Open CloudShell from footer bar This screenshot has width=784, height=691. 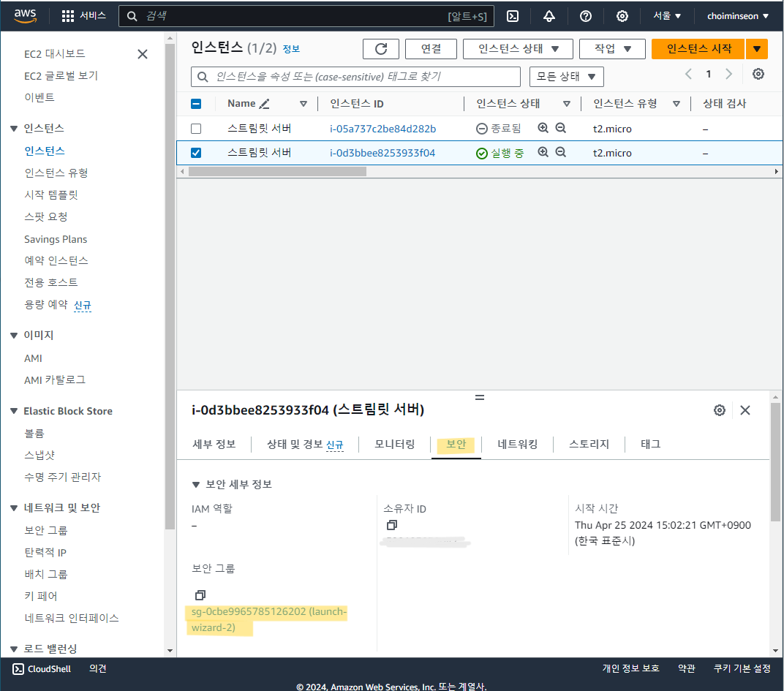point(42,669)
